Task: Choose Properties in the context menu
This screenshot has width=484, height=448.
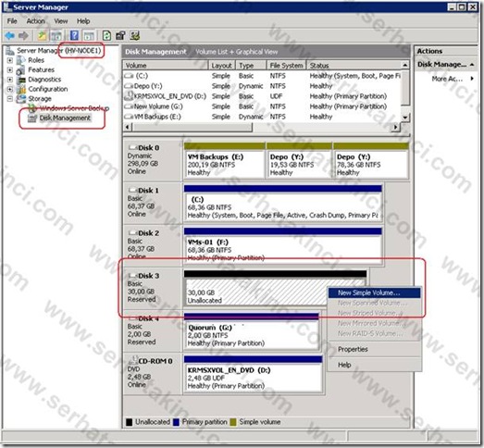Action: click(x=374, y=349)
